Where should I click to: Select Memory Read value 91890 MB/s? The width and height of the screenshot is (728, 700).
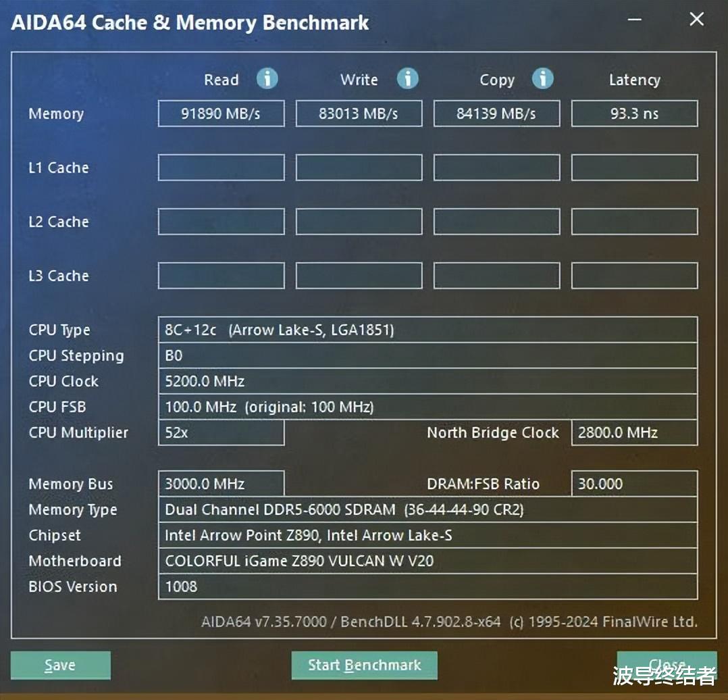coord(221,114)
